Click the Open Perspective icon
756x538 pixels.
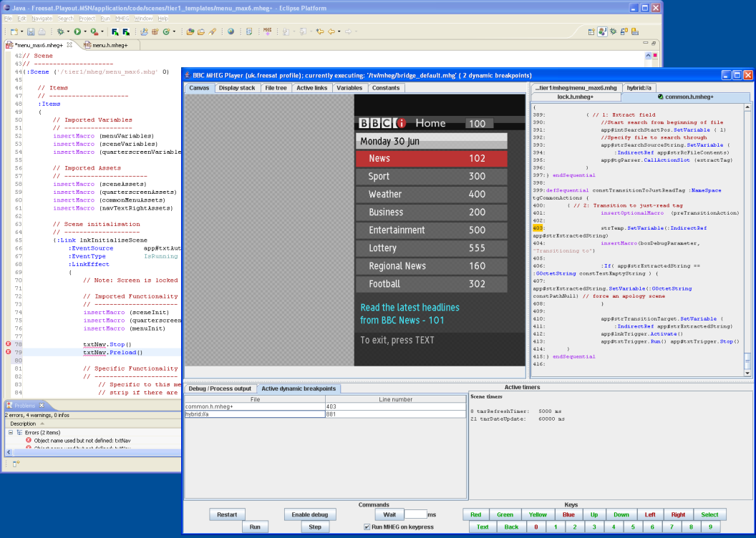[591, 31]
